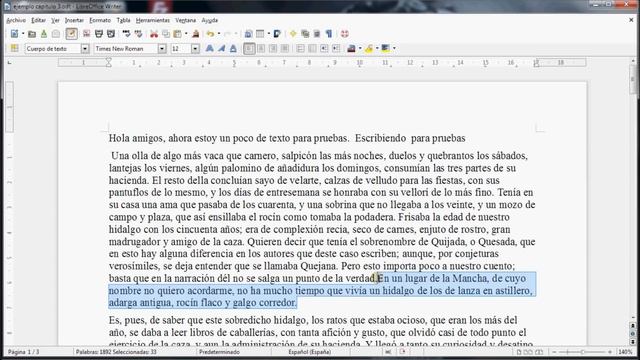Open the font color palette dropdown arrow
640x360 pixels.
[x=360, y=49]
